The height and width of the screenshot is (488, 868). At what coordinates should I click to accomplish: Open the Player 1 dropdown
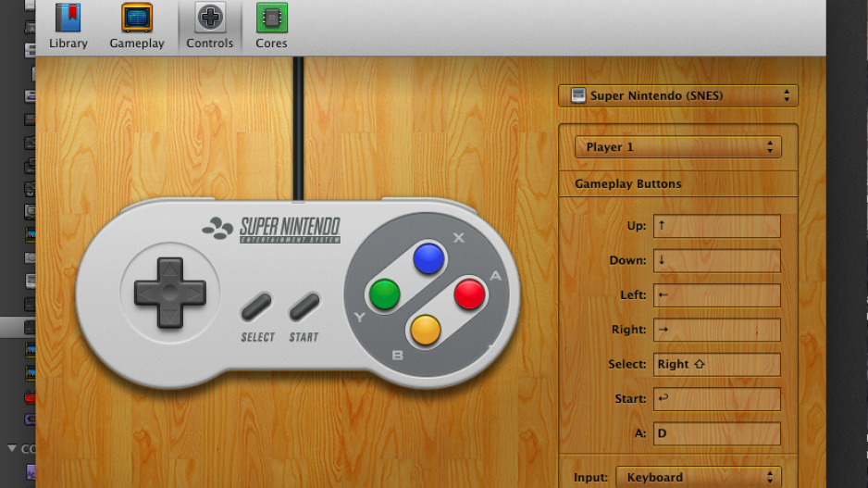(678, 147)
